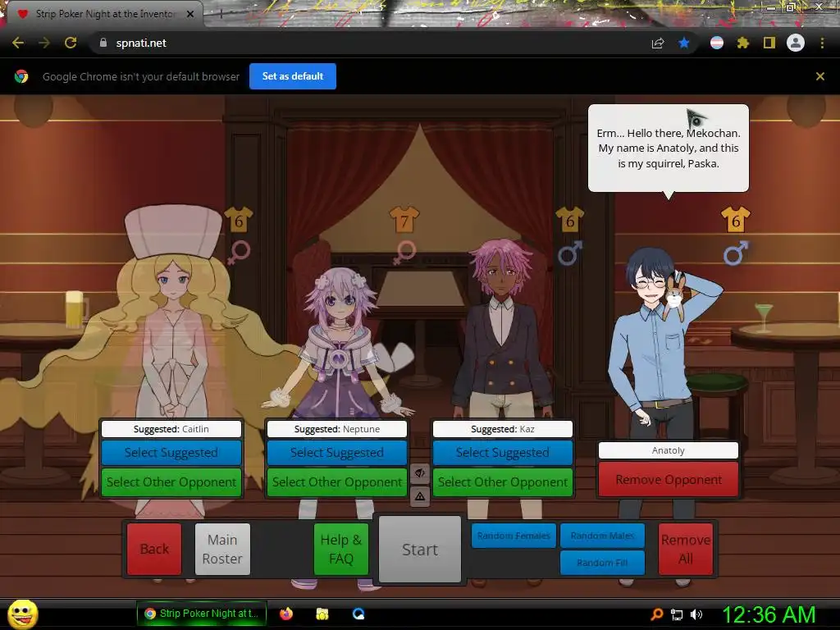Click the browser back arrow
840x630 pixels.
(18, 43)
